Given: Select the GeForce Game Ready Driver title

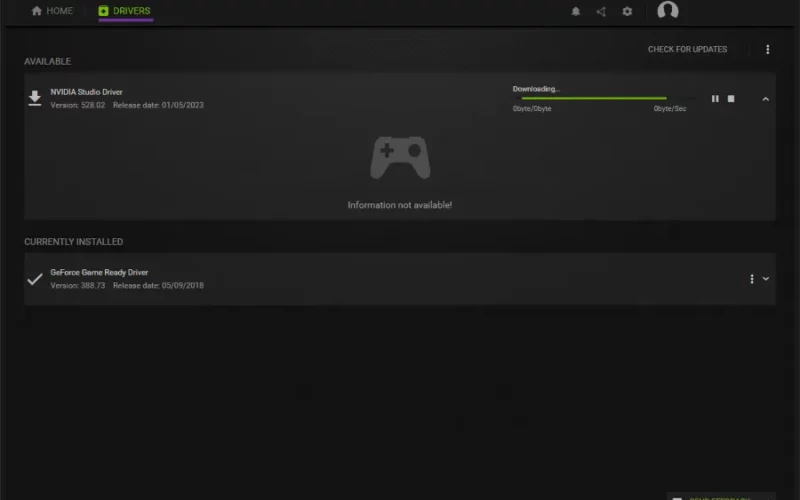Looking at the screenshot, I should click(x=99, y=272).
